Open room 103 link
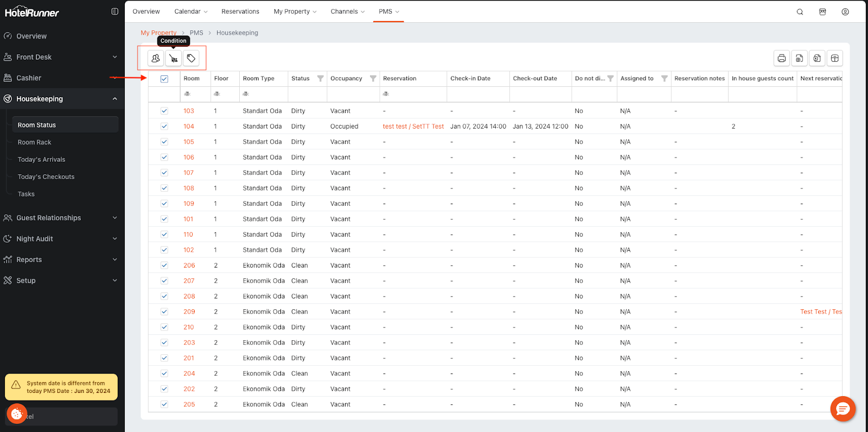 pyautogui.click(x=188, y=111)
